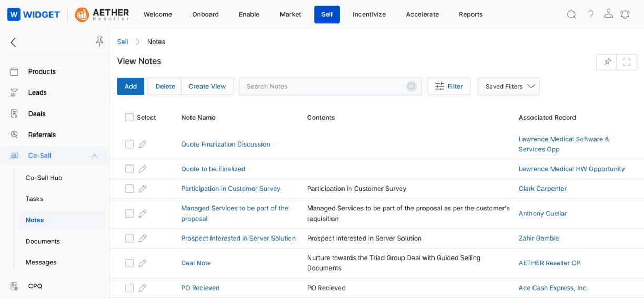
Task: Pin the sidebar with pin icon
Action: (x=99, y=42)
